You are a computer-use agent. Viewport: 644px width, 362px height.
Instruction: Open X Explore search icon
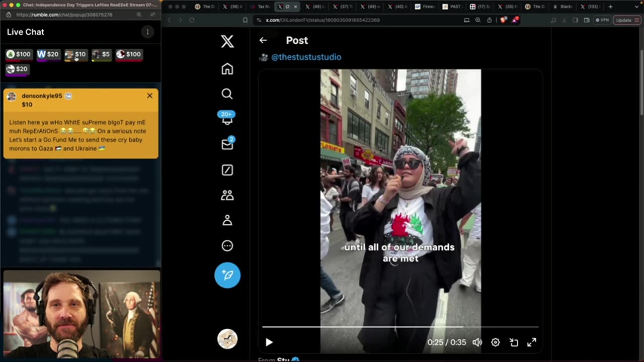(x=227, y=94)
